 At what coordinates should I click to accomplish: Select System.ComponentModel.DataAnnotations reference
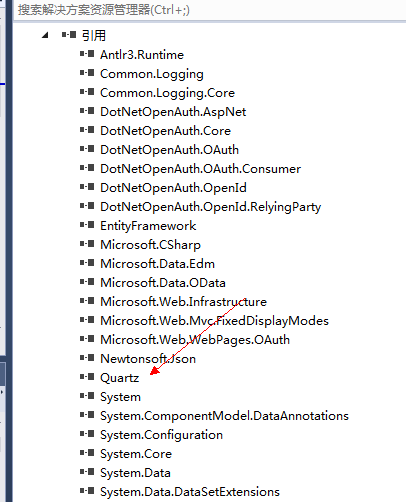(224, 416)
